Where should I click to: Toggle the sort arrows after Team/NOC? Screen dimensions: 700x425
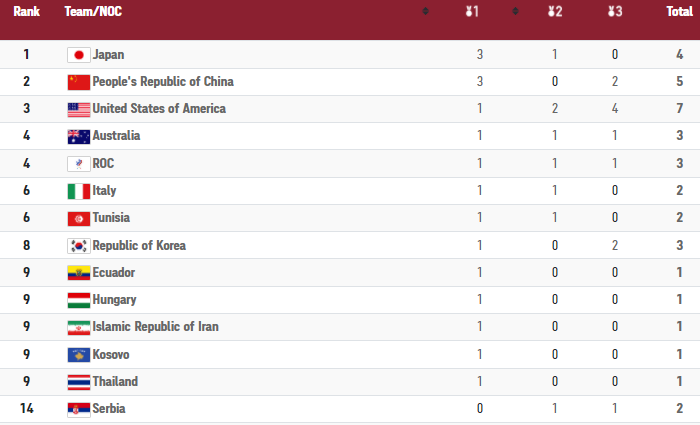pyautogui.click(x=425, y=11)
